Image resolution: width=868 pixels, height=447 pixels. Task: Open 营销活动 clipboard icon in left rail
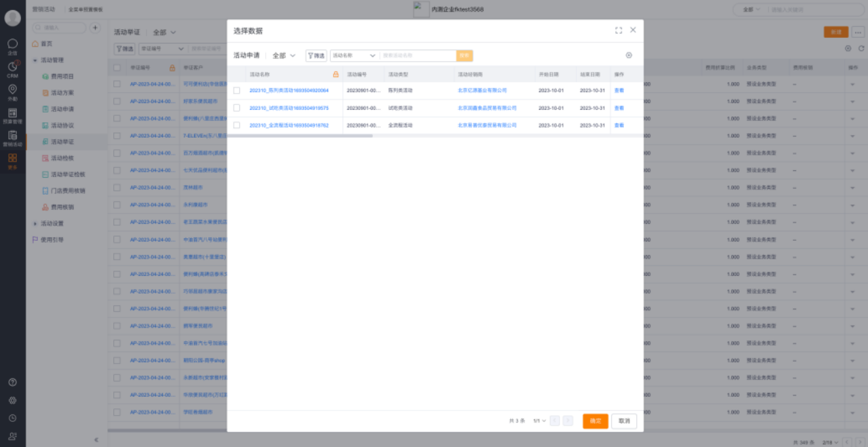(x=12, y=135)
